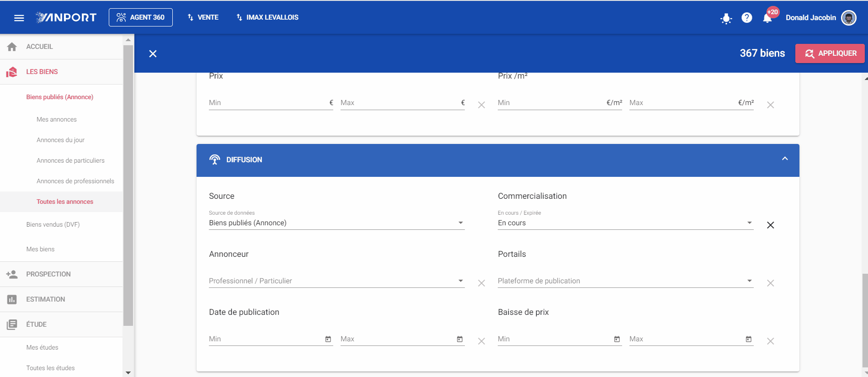Click the lightbulb tips icon
Viewport: 868px width, 377px height.
(x=726, y=18)
